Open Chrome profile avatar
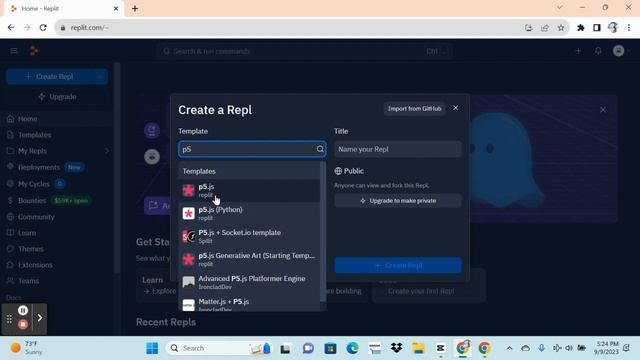 pyautogui.click(x=613, y=28)
